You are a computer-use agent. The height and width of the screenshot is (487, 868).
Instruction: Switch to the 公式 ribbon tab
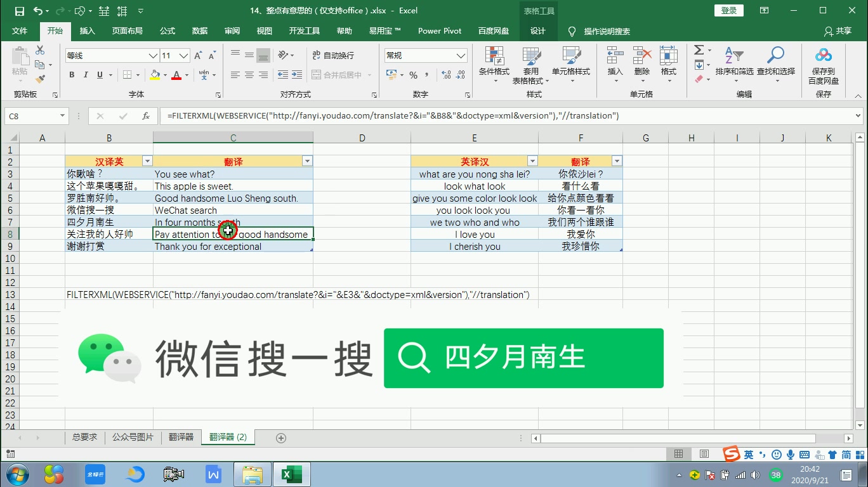pyautogui.click(x=168, y=31)
